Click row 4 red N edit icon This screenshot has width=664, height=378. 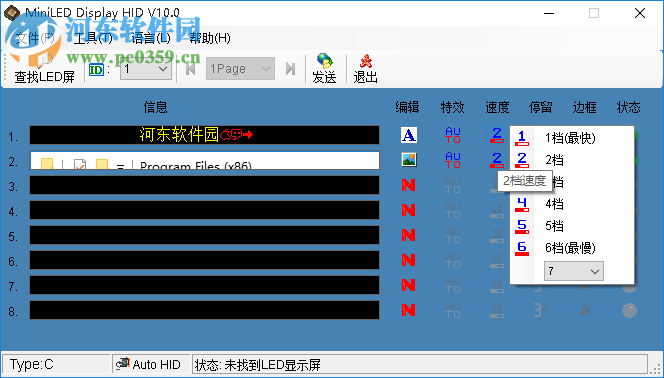[408, 210]
